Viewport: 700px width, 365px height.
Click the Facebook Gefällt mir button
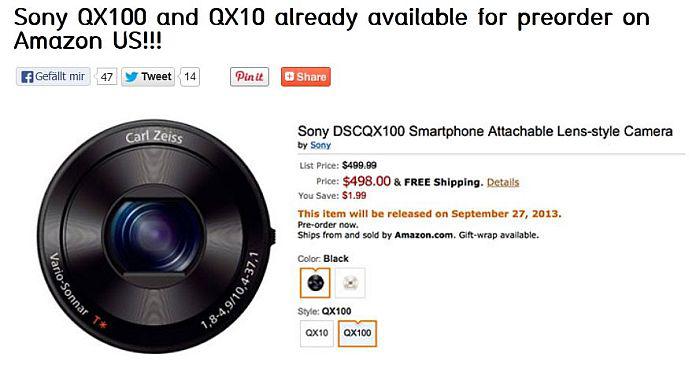(53, 77)
